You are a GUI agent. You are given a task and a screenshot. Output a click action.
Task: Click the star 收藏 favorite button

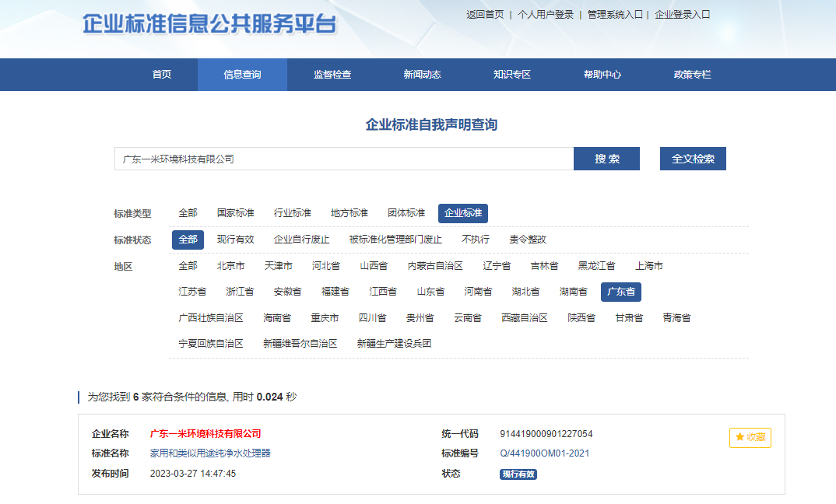click(x=750, y=438)
